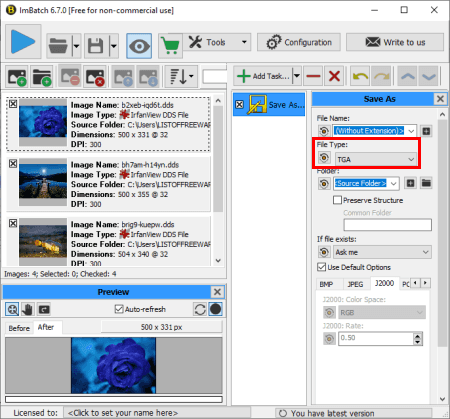Browse for the output folder
This screenshot has height=419, width=450.
(426, 183)
